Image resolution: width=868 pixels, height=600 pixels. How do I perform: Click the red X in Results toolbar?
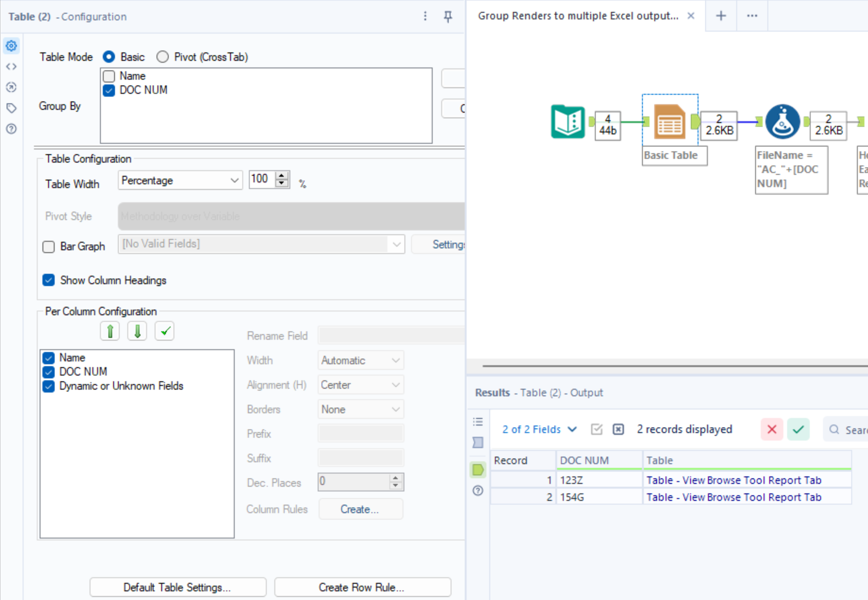pyautogui.click(x=771, y=429)
